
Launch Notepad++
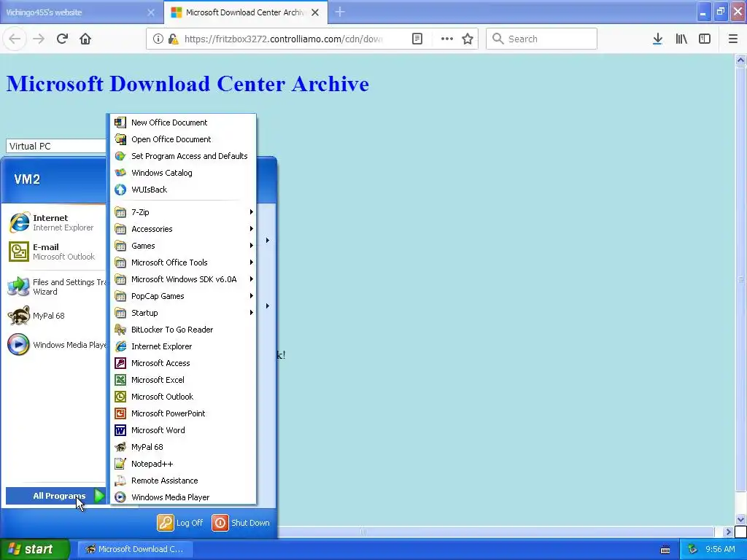(183, 463)
